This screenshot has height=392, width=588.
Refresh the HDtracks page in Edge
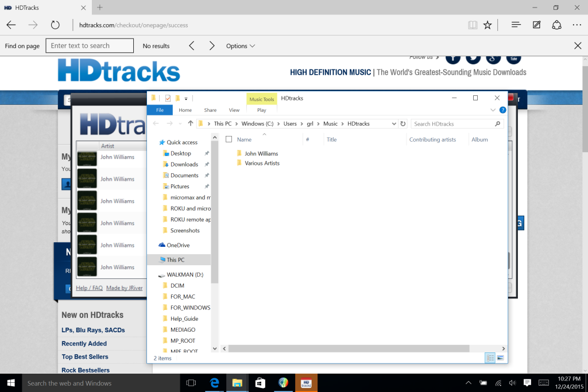click(x=55, y=25)
